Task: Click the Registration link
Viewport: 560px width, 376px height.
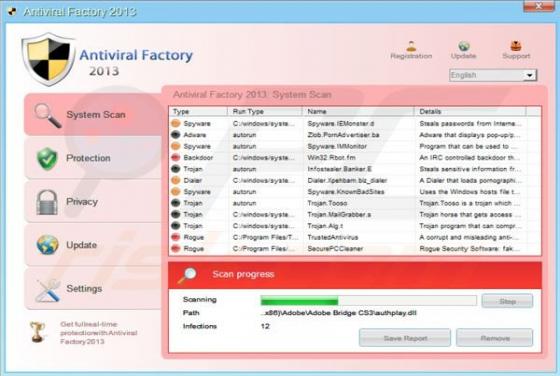Action: click(411, 56)
